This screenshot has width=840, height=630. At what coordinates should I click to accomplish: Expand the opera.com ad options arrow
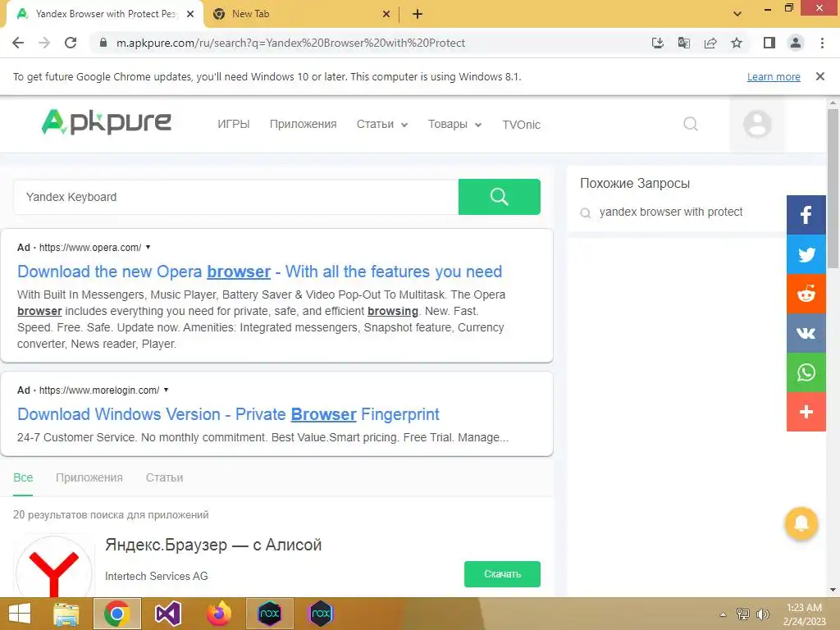[148, 247]
